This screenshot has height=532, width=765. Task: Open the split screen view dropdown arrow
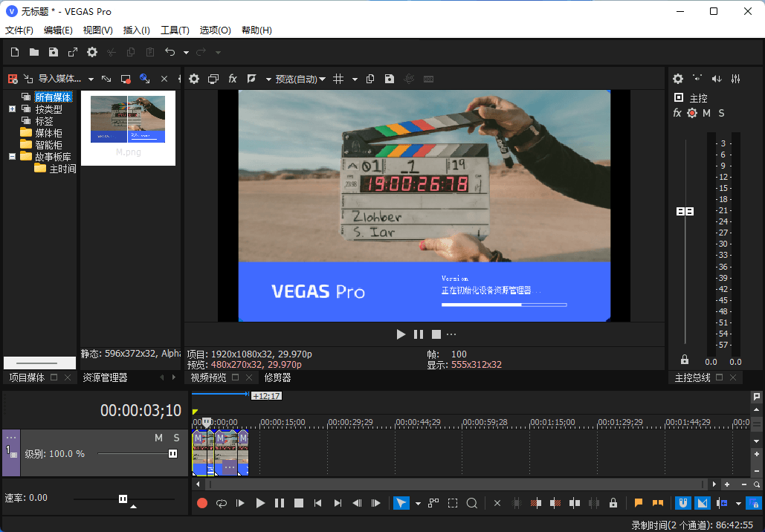coord(268,80)
